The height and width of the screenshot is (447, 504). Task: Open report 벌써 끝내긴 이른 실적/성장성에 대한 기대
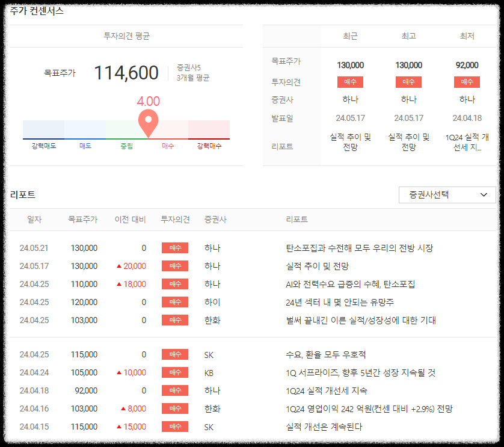coord(361,320)
